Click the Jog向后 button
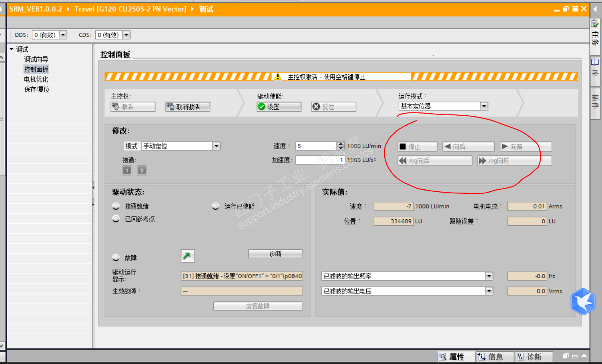The image size is (602, 364). 435,160
